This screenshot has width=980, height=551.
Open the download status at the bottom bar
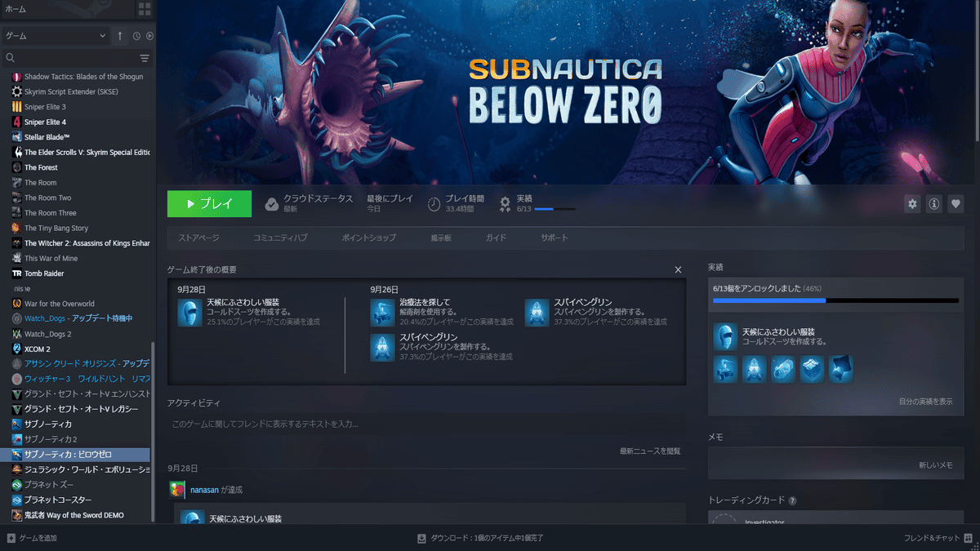[x=480, y=538]
